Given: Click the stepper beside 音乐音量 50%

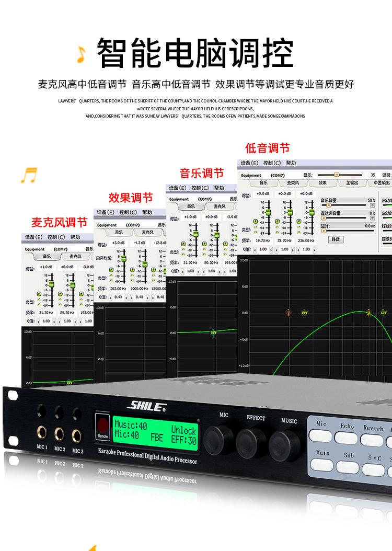Looking at the screenshot, I should pos(374,204).
